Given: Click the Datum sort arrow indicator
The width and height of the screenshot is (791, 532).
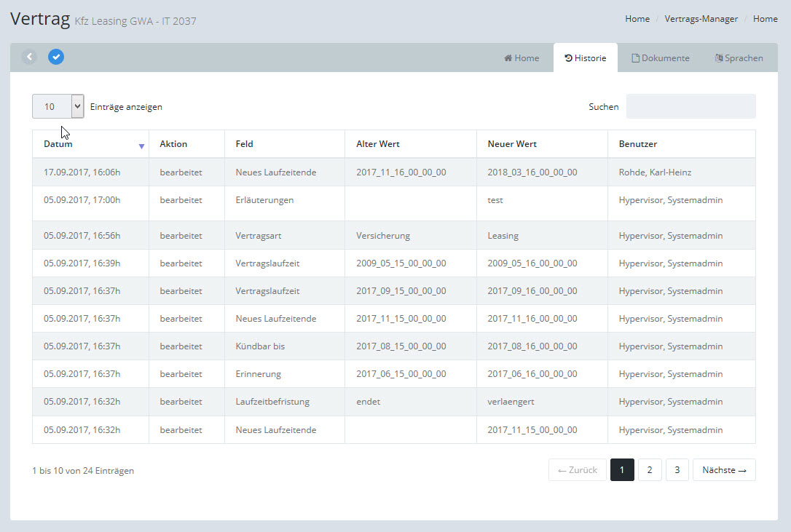Looking at the screenshot, I should coord(141,146).
